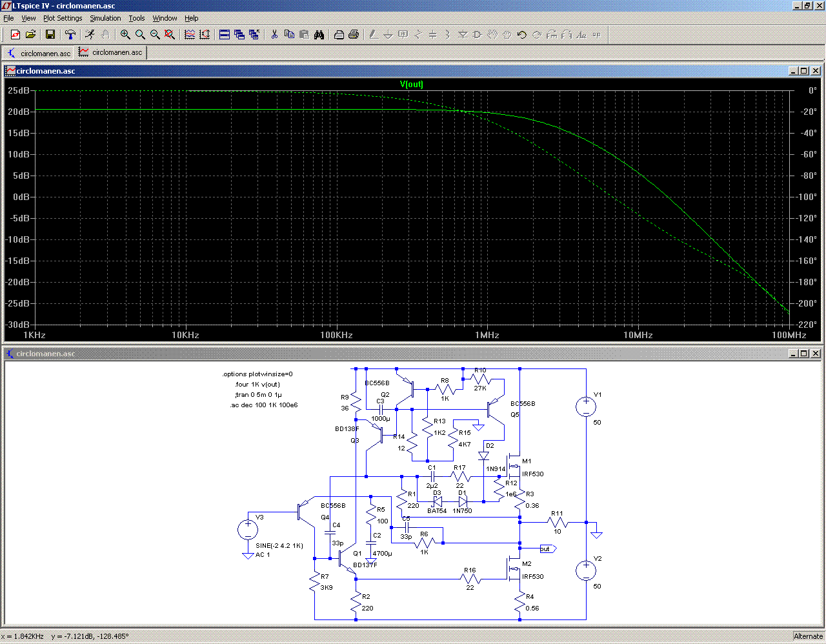826x644 pixels.
Task: Click the Zoom Out magnifier icon
Action: coord(155,35)
